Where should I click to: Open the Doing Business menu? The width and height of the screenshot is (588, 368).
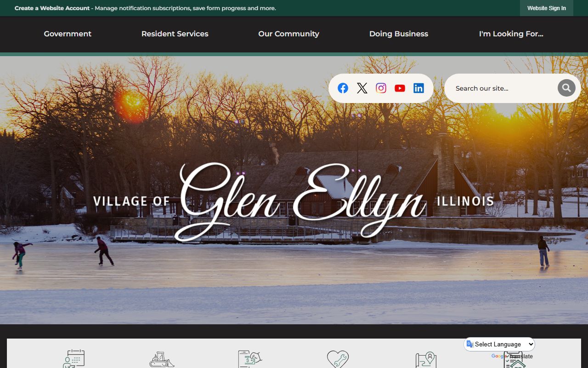pyautogui.click(x=399, y=34)
